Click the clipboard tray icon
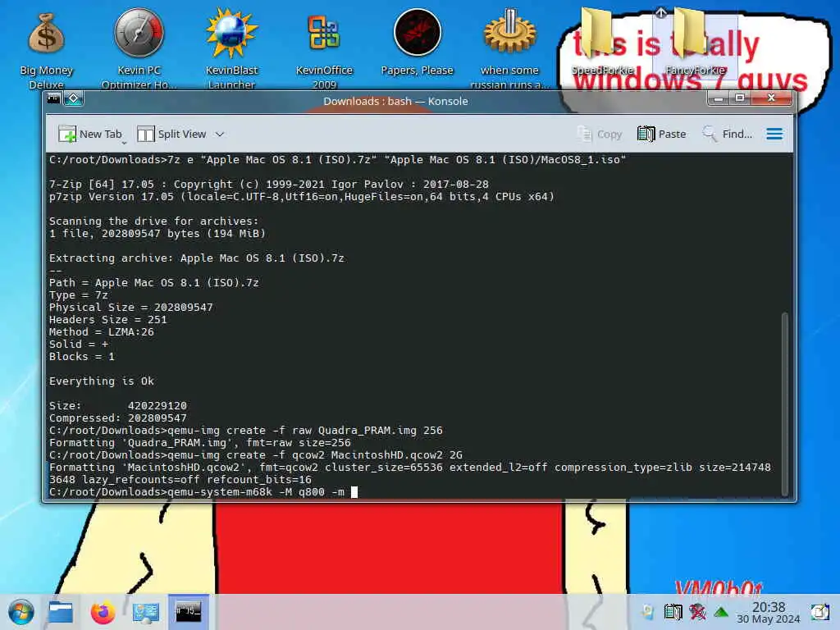The height and width of the screenshot is (630, 840). 673,612
